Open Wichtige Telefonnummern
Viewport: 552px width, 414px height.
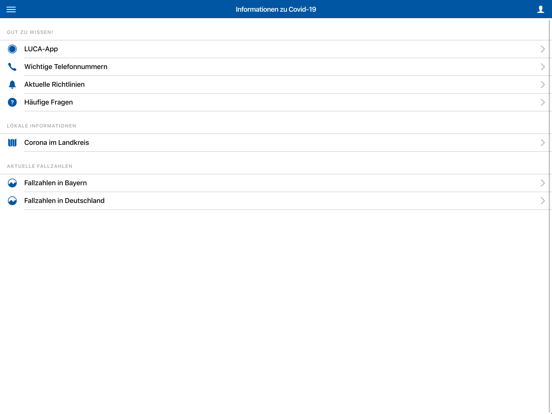pos(275,67)
